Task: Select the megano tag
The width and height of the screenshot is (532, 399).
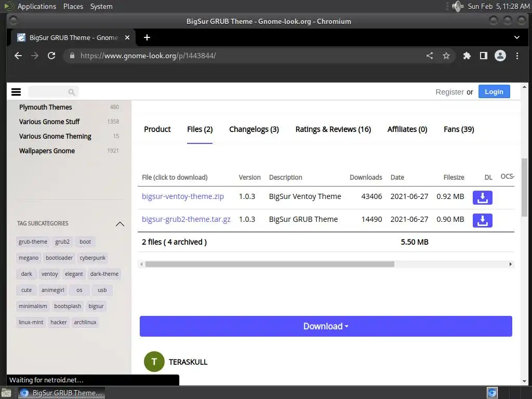Action: coord(29,258)
